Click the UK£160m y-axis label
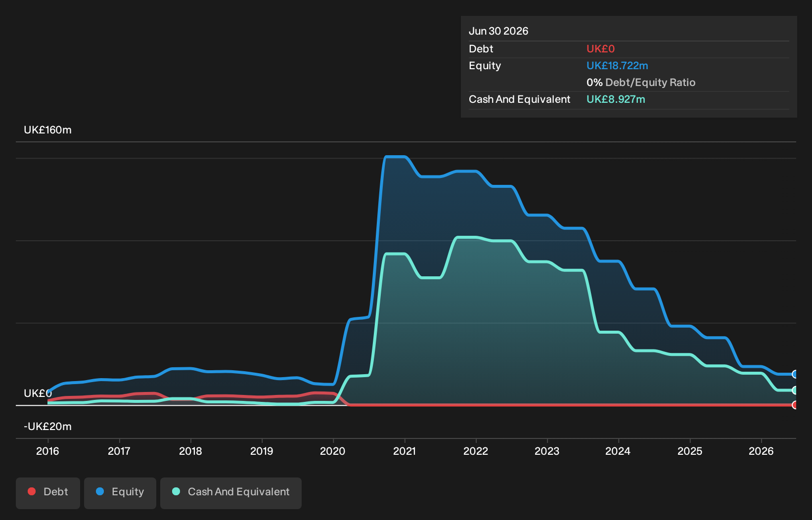This screenshot has height=520, width=812. [x=48, y=130]
